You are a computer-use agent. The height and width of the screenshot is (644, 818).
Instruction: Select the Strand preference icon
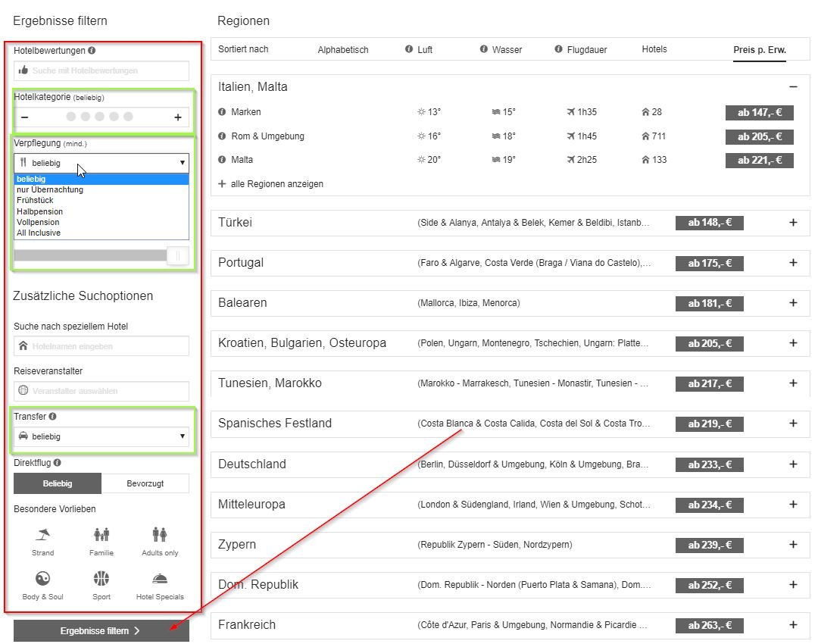[43, 535]
